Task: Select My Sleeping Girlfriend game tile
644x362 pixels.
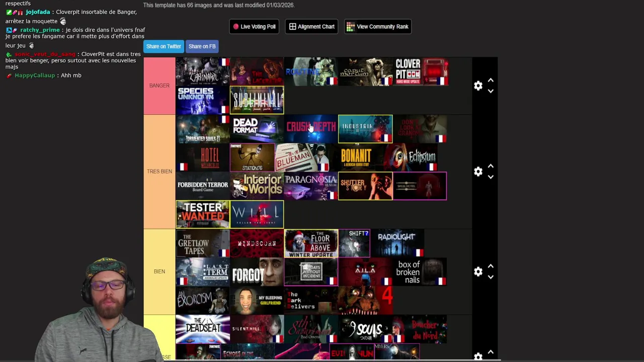Action: [257, 301]
